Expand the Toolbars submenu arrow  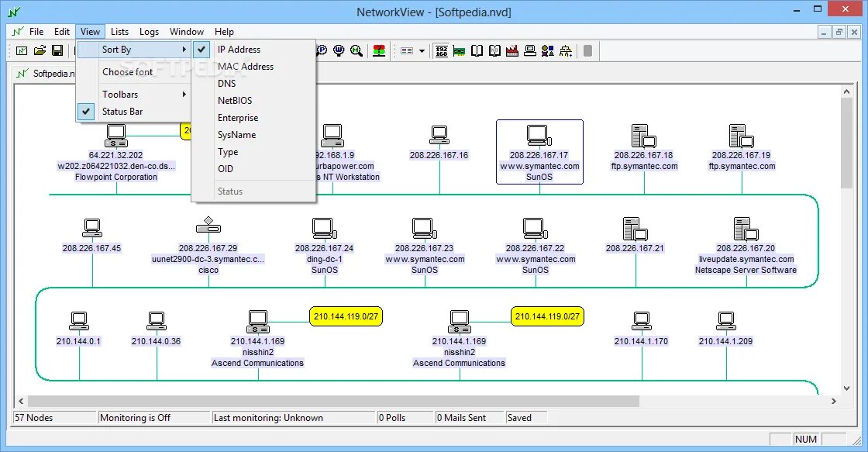tap(184, 94)
